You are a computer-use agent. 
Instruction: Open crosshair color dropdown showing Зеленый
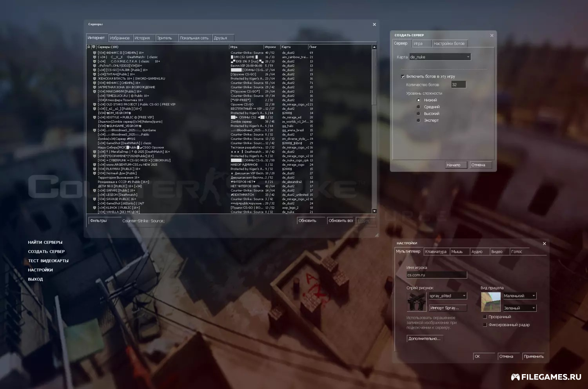pyautogui.click(x=519, y=308)
